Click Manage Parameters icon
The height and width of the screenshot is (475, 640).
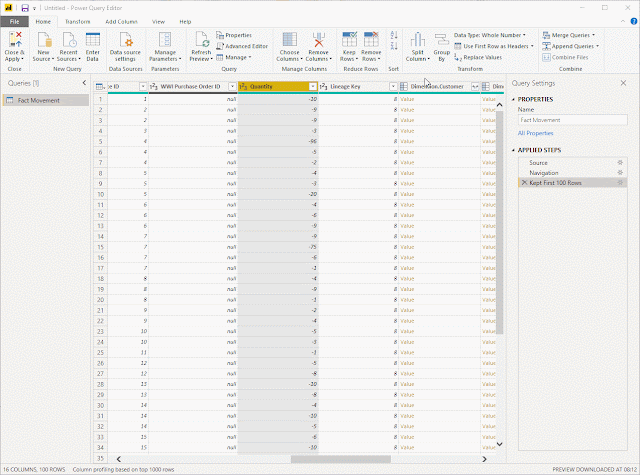(x=165, y=40)
